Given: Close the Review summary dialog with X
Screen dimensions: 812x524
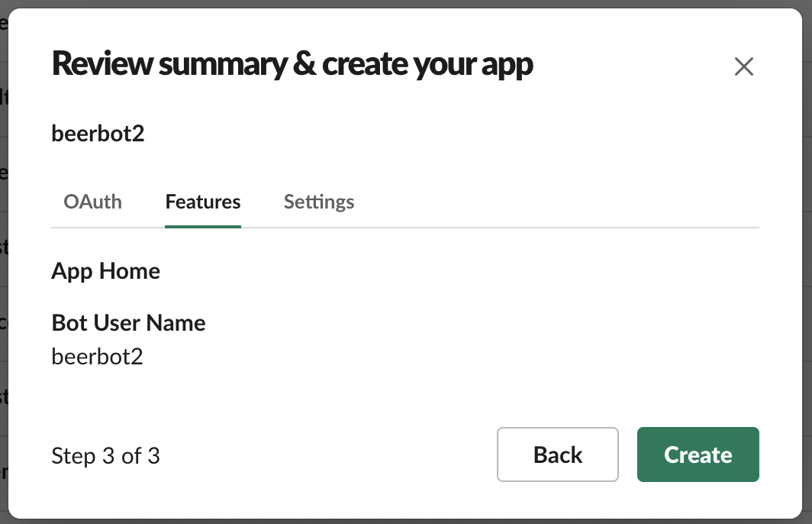Looking at the screenshot, I should (x=743, y=66).
